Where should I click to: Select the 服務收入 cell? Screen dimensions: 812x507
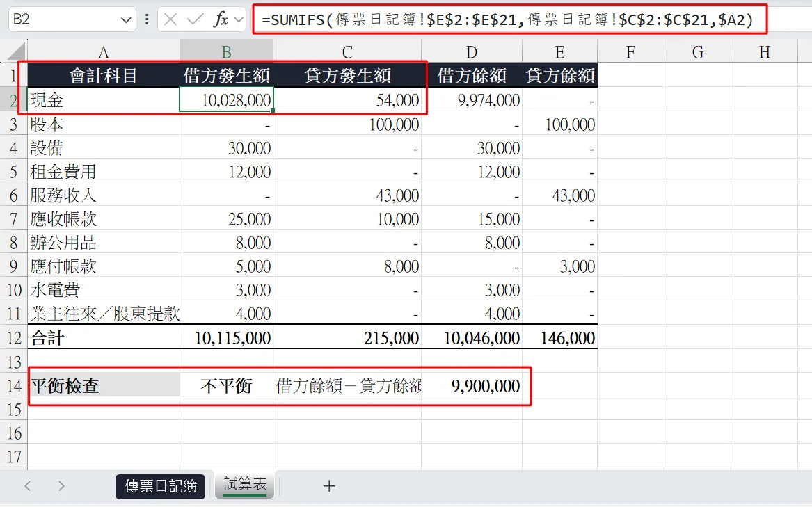(x=104, y=195)
